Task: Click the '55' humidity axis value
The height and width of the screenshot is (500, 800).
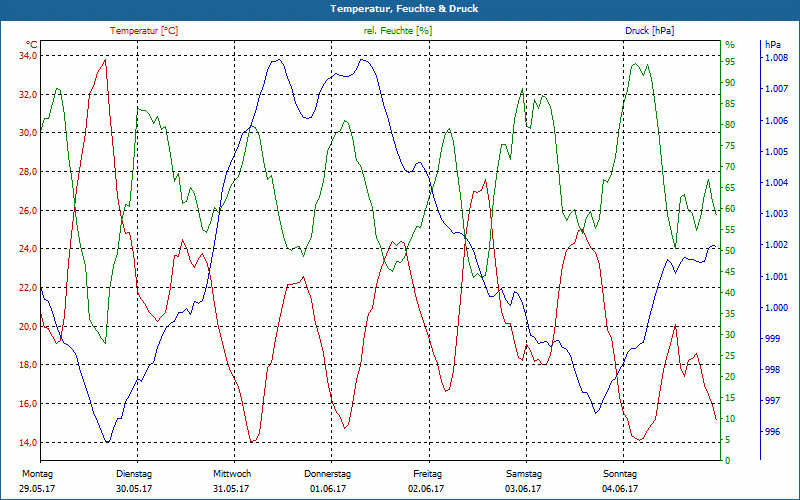Action: tap(730, 230)
